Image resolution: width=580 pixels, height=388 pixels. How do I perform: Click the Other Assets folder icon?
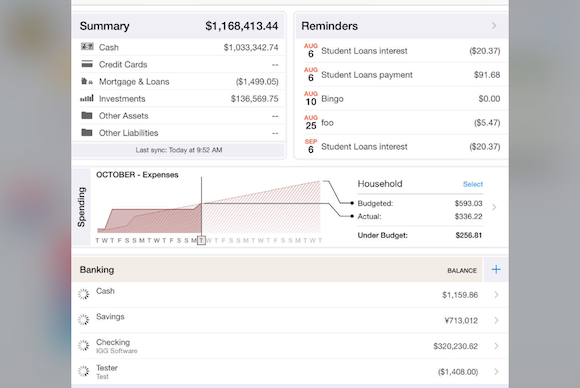click(87, 115)
